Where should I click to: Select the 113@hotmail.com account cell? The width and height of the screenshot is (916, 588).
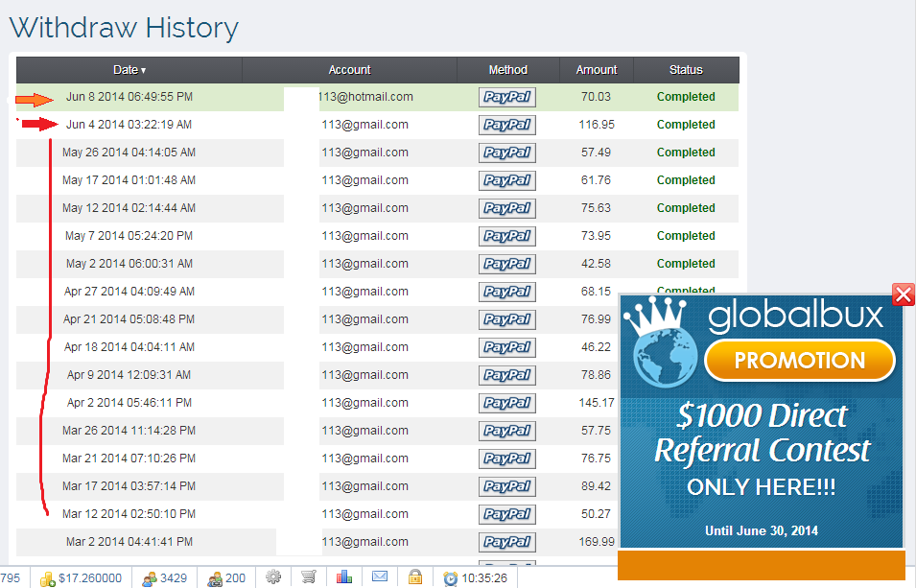click(365, 97)
